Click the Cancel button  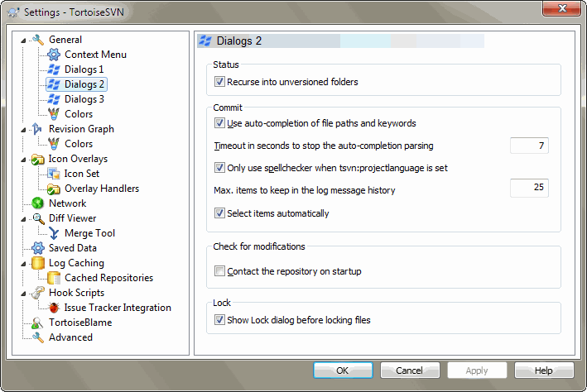pyautogui.click(x=410, y=370)
